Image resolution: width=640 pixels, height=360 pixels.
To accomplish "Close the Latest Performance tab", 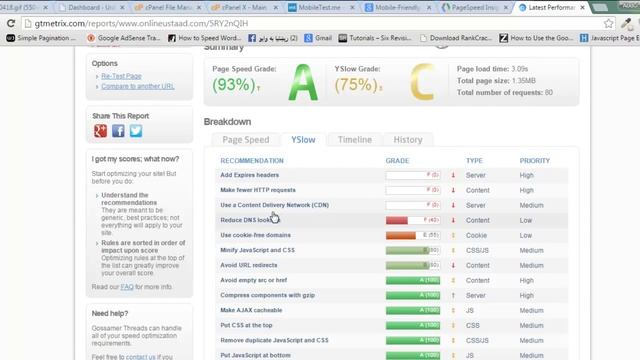I will 582,7.
